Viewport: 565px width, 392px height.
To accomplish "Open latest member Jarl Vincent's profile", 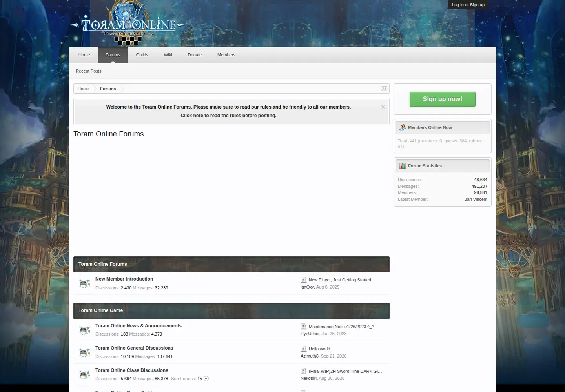I will pos(476,199).
